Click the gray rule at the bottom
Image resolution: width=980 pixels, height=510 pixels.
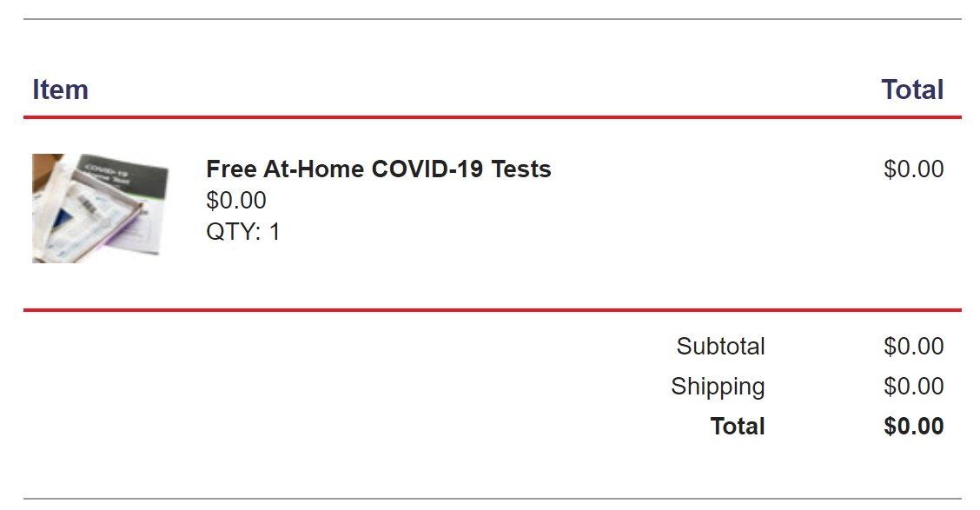pos(492,499)
